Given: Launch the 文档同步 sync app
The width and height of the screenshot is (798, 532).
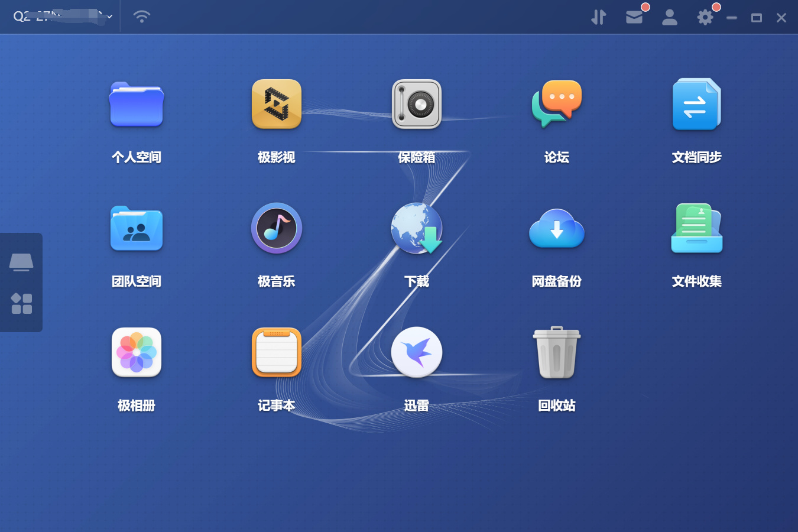Looking at the screenshot, I should coord(697,105).
